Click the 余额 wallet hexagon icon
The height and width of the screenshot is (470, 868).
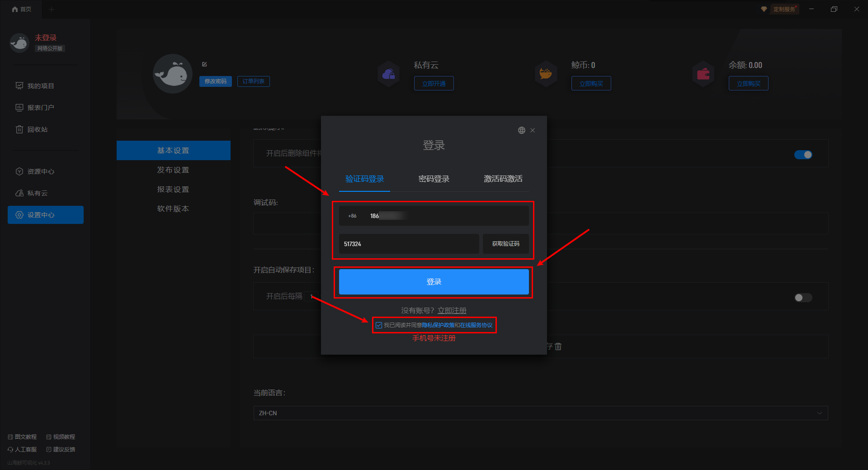pos(703,74)
